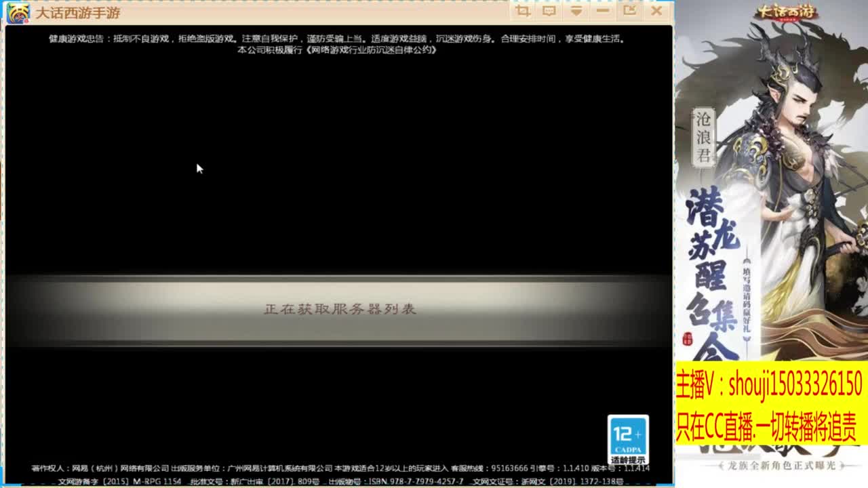Screen dimensions: 868x488
Task: Toggle the window maximize/restore icon
Action: (x=629, y=11)
